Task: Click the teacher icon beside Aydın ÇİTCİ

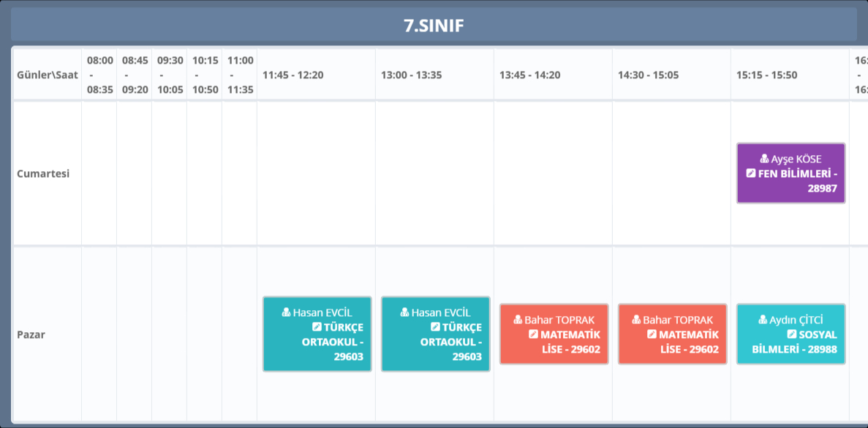Action: 764,320
